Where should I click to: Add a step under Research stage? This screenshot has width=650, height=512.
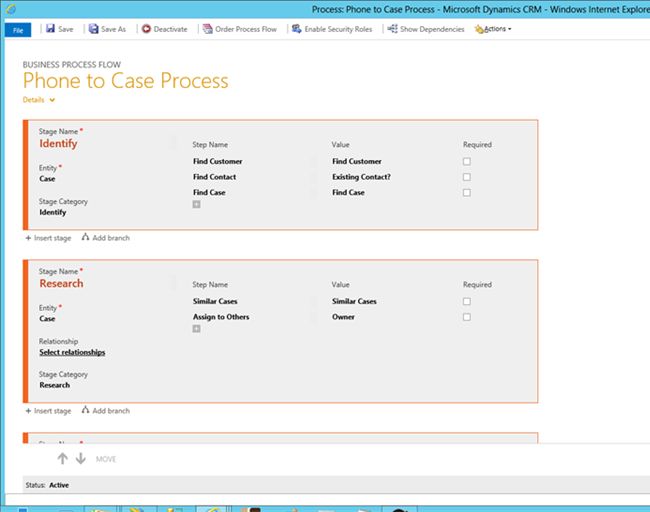(196, 329)
